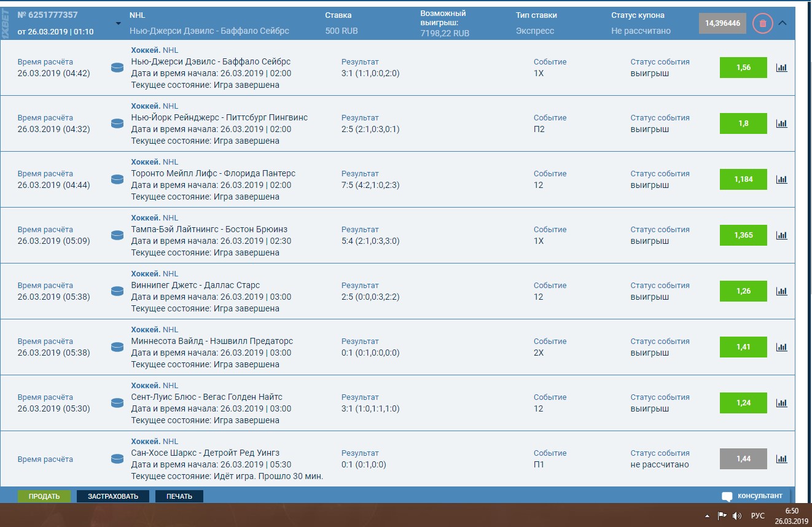
Task: Click result 5:4 (2:1,0:3,3:0)
Action: pyautogui.click(x=370, y=241)
